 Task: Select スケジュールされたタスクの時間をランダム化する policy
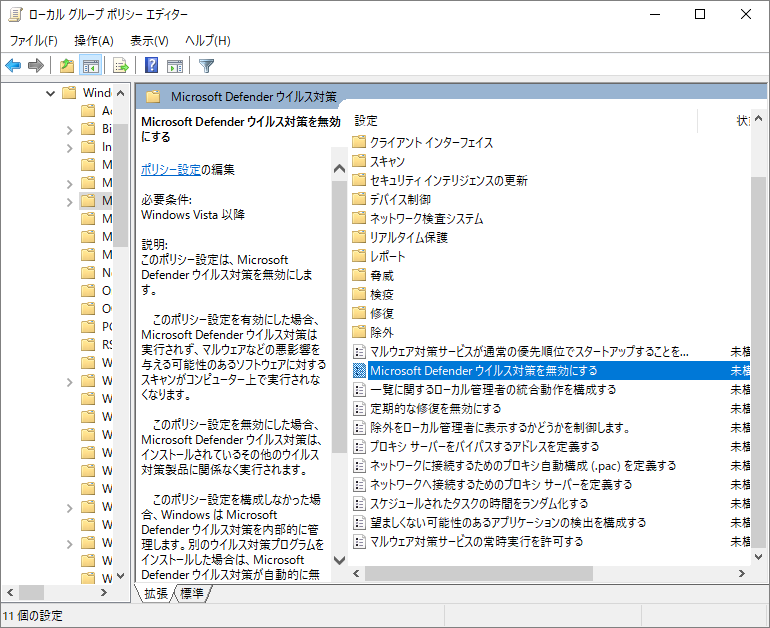551,504
